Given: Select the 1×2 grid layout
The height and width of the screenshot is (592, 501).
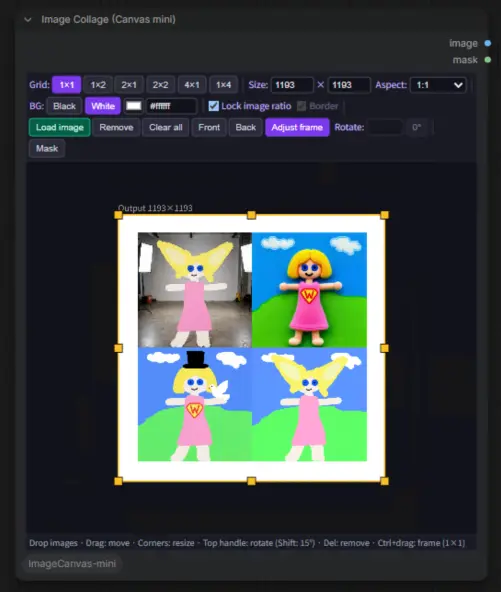Looking at the screenshot, I should pyautogui.click(x=98, y=85).
